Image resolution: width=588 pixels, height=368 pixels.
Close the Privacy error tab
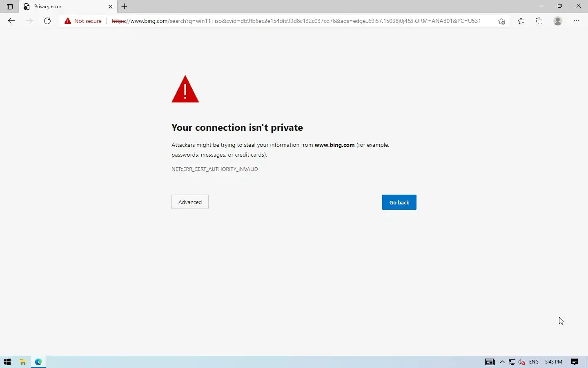click(x=110, y=7)
